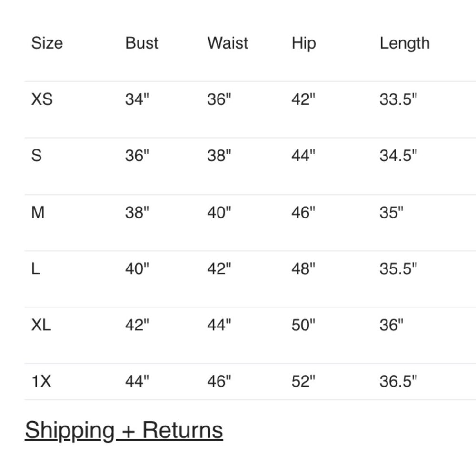Screen dimensions: 476x476
Task: Select the Size column header
Action: pyautogui.click(x=47, y=43)
